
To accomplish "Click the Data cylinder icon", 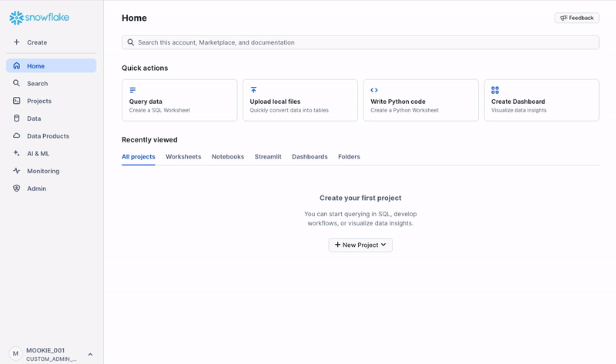I will click(x=16, y=119).
